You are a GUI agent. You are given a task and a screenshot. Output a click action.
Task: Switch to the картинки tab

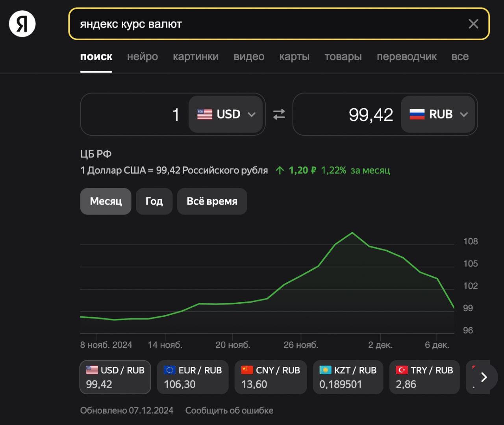[x=196, y=57]
